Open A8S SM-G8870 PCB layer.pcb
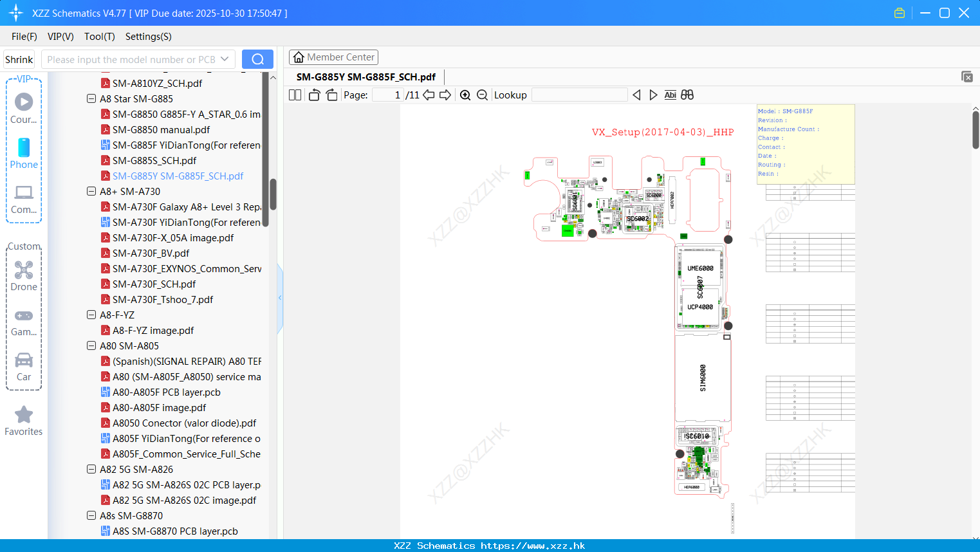 tap(169, 531)
